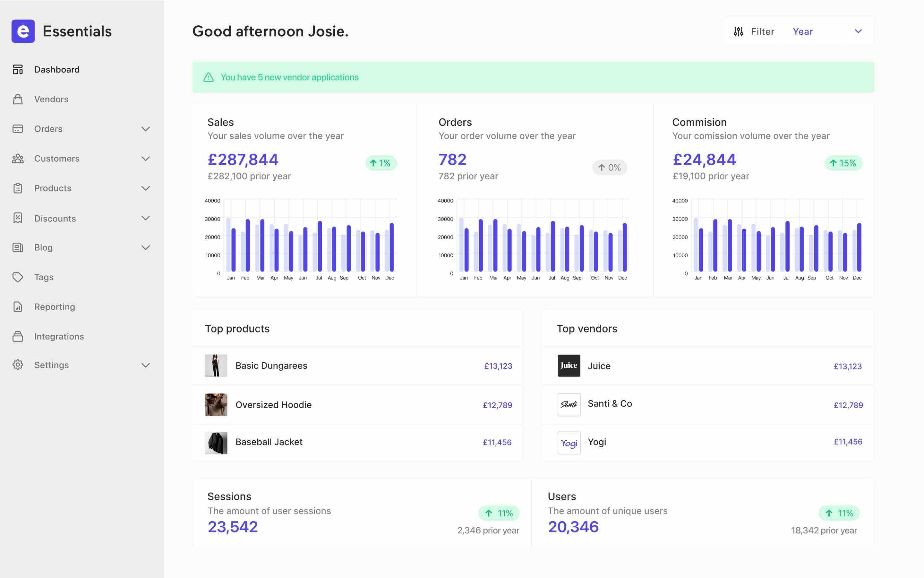Click the Tags icon in the sidebar
The width and height of the screenshot is (924, 578).
coord(18,277)
